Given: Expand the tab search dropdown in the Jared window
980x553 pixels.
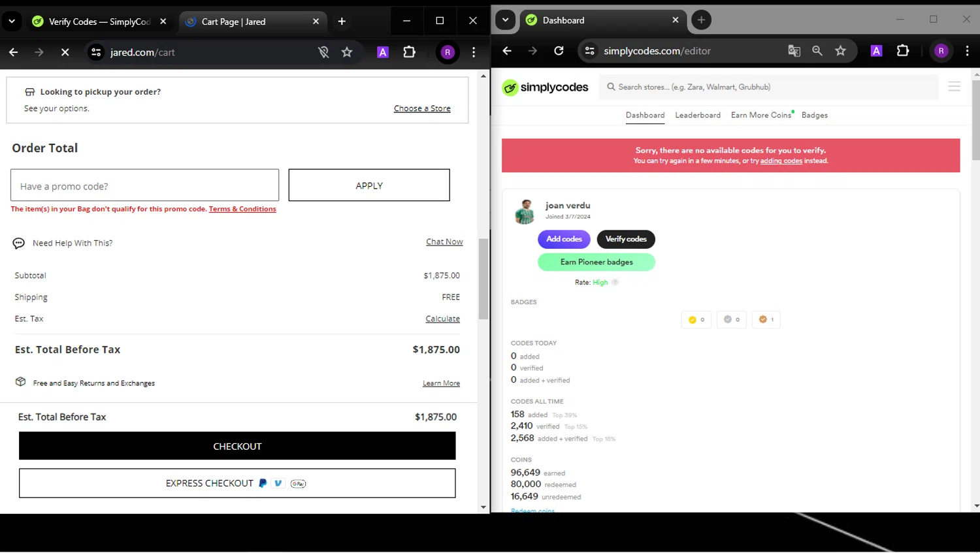Looking at the screenshot, I should point(12,22).
